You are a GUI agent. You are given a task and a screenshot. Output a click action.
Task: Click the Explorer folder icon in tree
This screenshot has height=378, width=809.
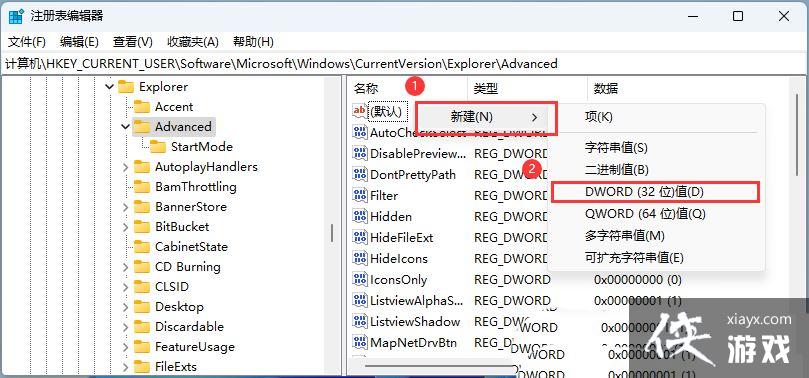[125, 87]
